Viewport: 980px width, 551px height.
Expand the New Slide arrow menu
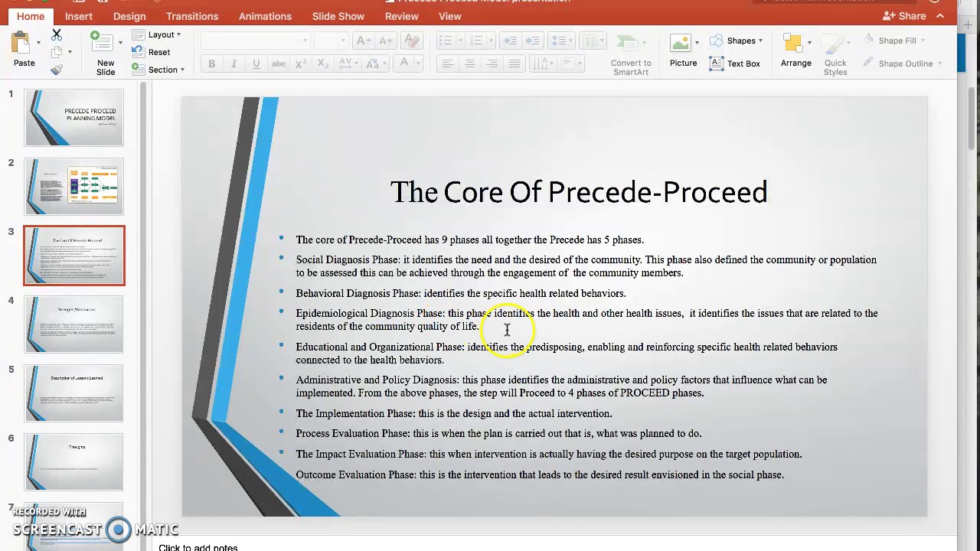pyautogui.click(x=120, y=43)
